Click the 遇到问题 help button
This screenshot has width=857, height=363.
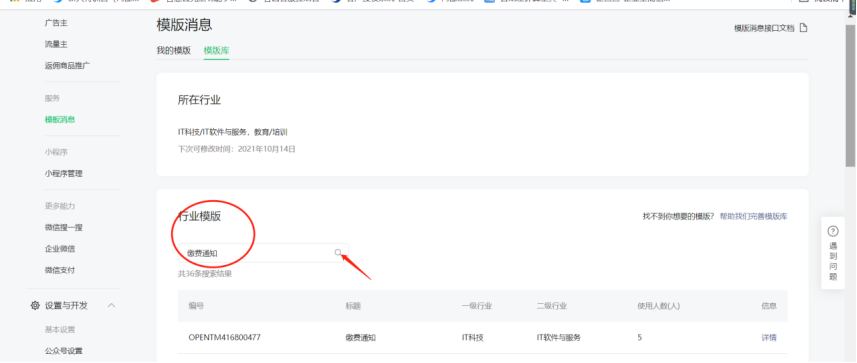833,253
